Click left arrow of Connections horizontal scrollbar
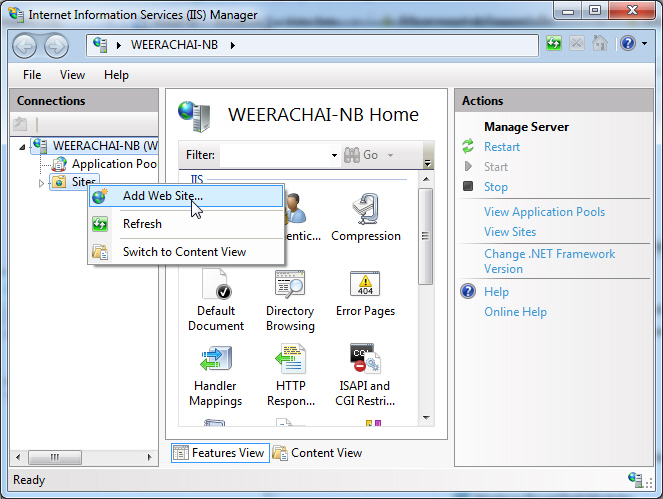This screenshot has width=663, height=499. (x=18, y=457)
